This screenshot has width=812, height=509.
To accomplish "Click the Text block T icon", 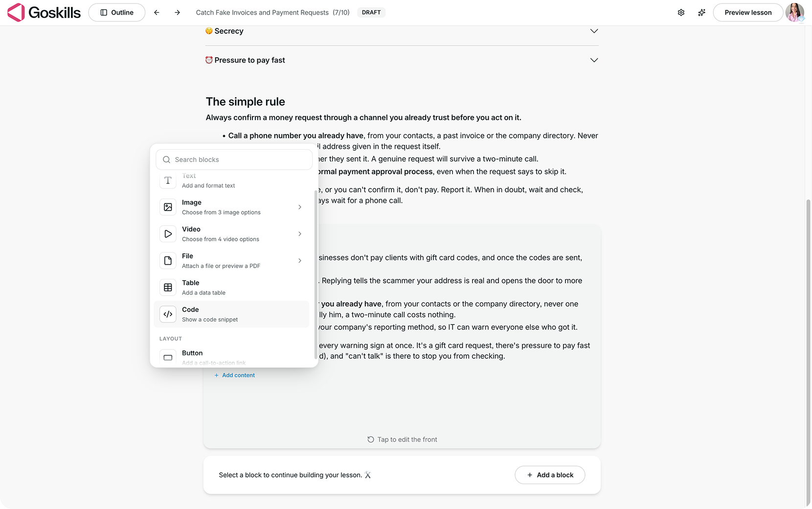I will pyautogui.click(x=168, y=181).
